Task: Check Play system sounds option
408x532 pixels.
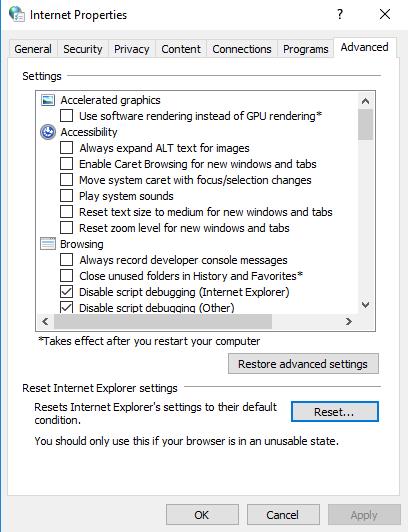Action: (66, 196)
